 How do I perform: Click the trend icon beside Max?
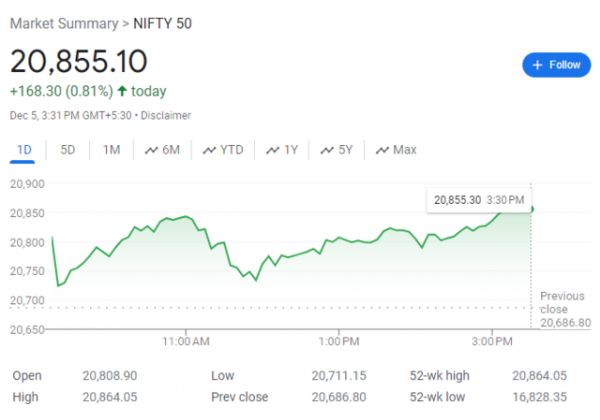(382, 150)
